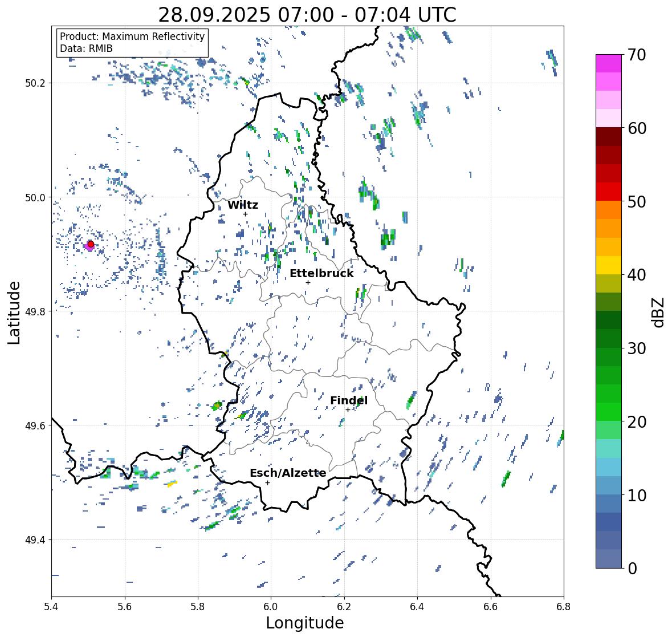Click the Product: Maximum Reflectivity info box
The width and height of the screenshot is (672, 637).
point(132,42)
